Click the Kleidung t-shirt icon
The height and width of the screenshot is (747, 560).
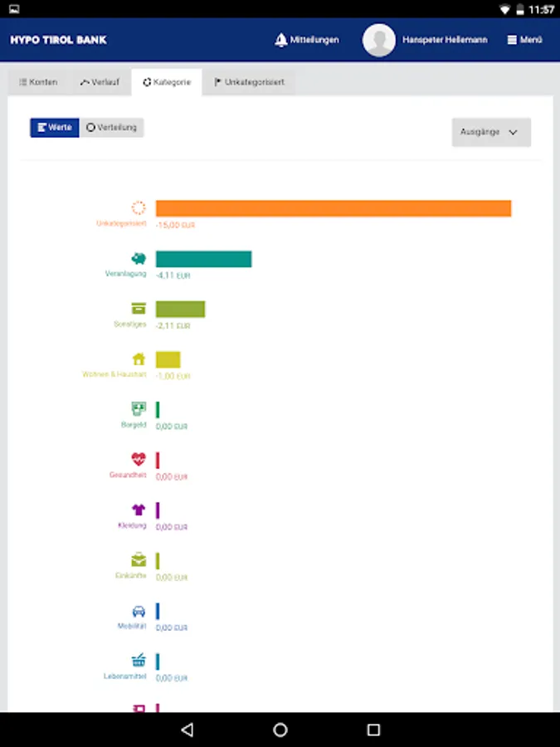tap(139, 510)
